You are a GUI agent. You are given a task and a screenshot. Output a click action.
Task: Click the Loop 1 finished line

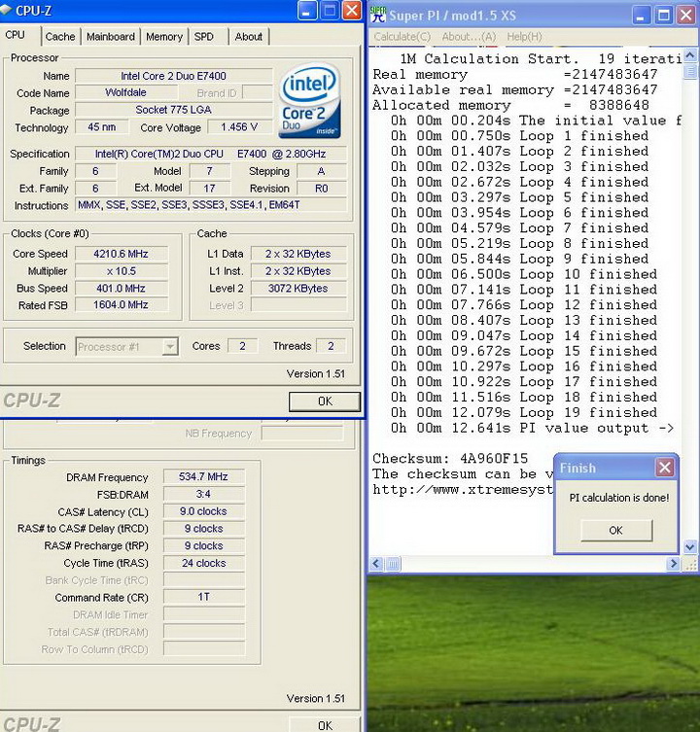pos(520,136)
